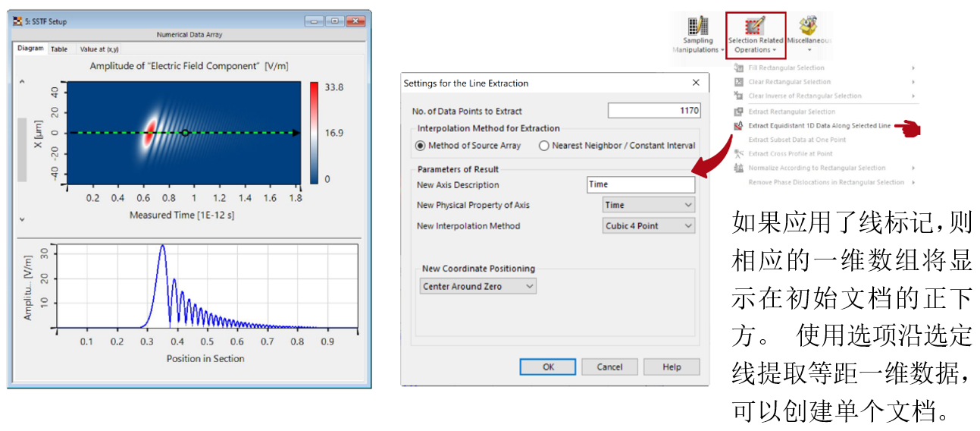Click the Normalize According to Rectangular Selection icon

(x=738, y=168)
